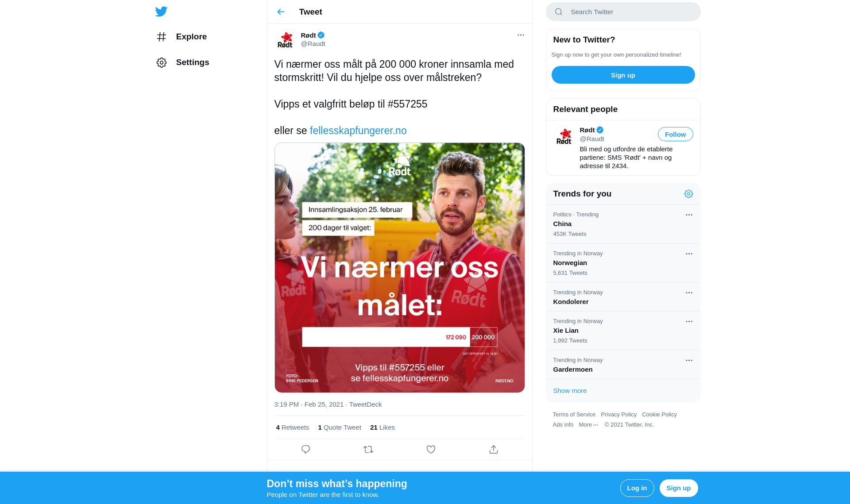This screenshot has width=850, height=504.
Task: Like the tweet with the heart icon
Action: (x=431, y=450)
